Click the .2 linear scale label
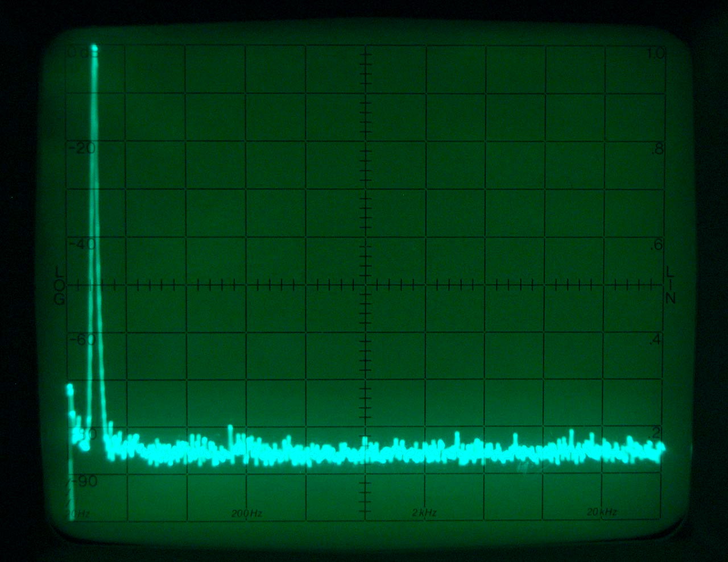 coord(658,432)
